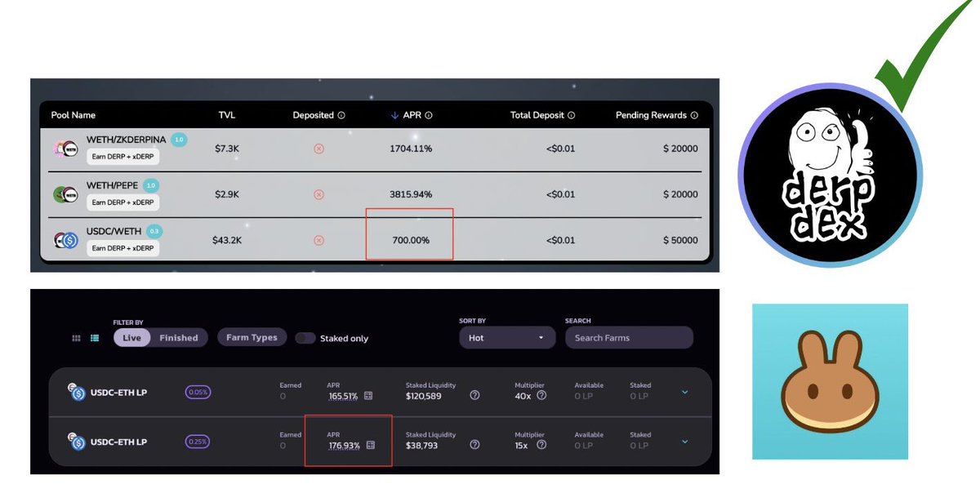The height and width of the screenshot is (502, 980).
Task: Sort by the APR column arrow
Action: (x=395, y=115)
